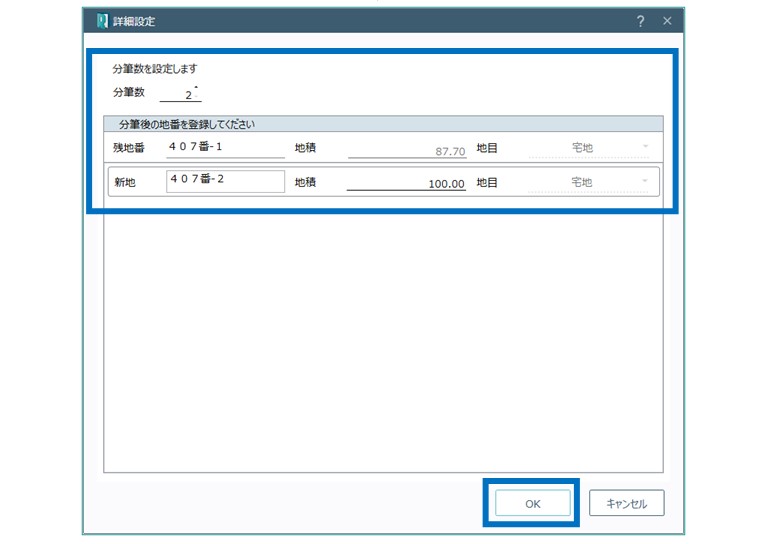Image resolution: width=773 pixels, height=544 pixels.
Task: Select the 残地番 row label
Action: coord(130,148)
